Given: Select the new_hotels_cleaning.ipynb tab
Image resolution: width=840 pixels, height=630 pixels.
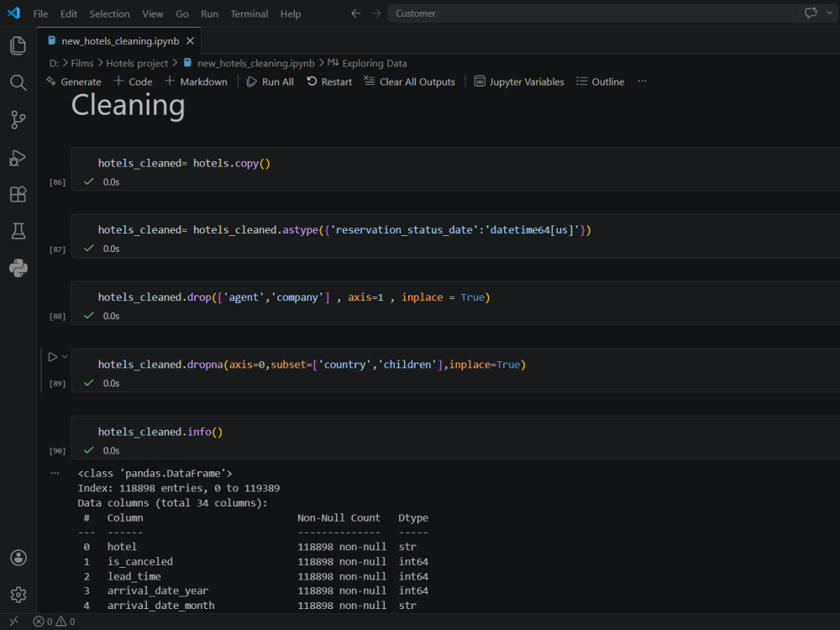Looking at the screenshot, I should tap(120, 40).
